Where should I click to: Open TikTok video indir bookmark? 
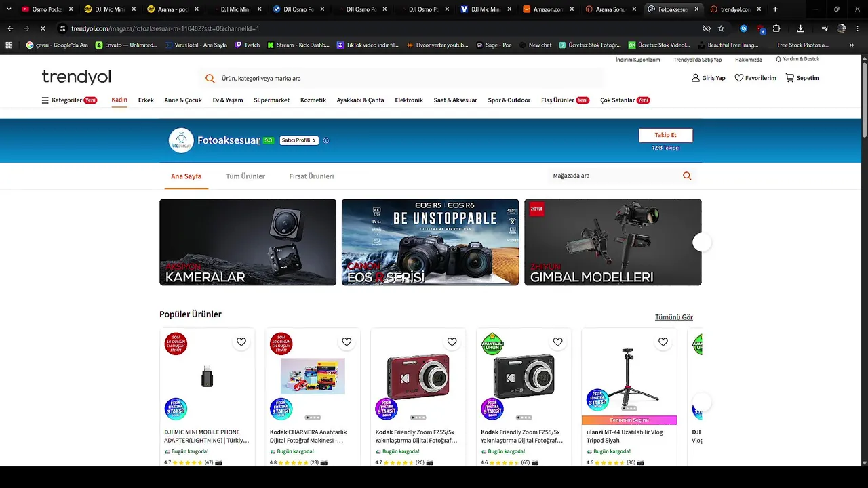[368, 45]
